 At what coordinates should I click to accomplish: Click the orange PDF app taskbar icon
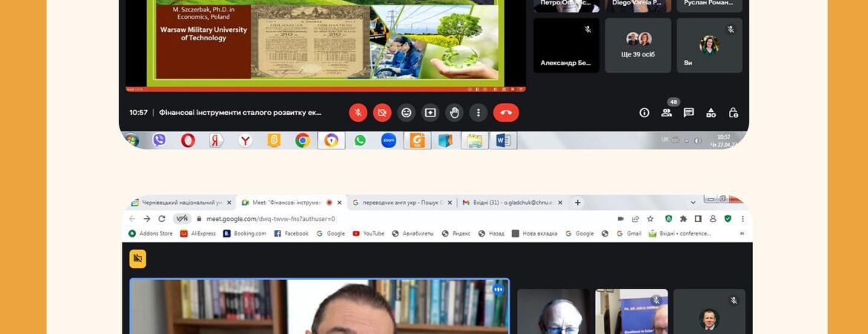click(418, 140)
